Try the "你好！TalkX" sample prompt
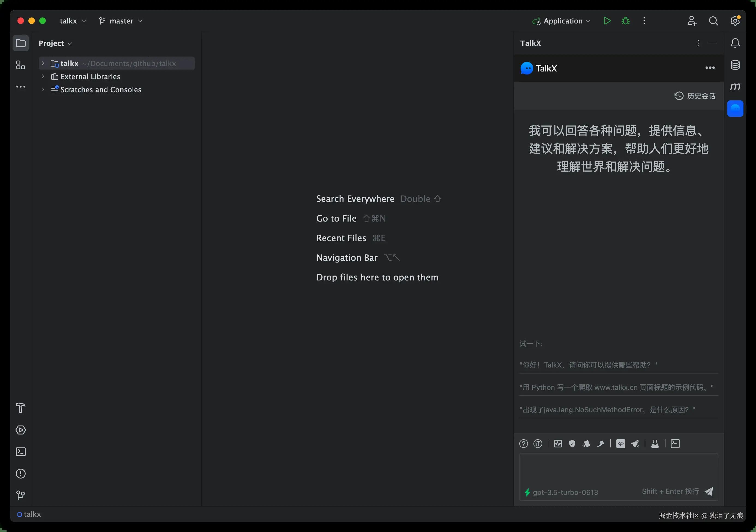 tap(618, 365)
